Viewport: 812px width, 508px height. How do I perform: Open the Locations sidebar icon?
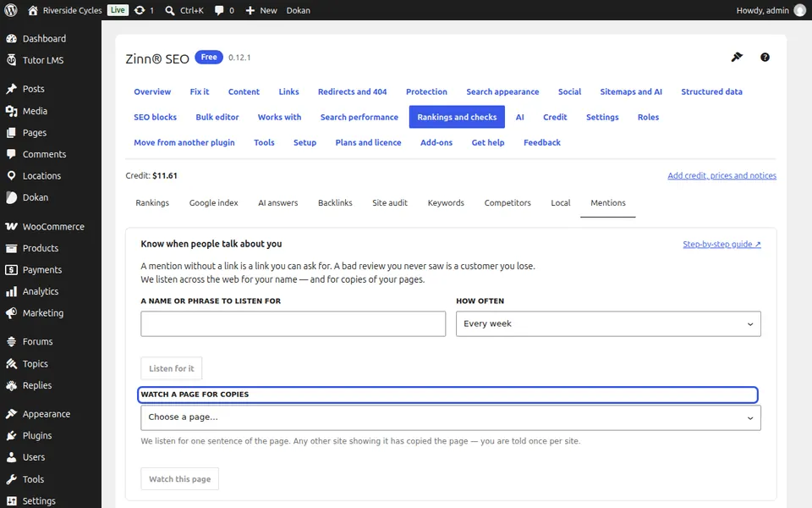11,176
